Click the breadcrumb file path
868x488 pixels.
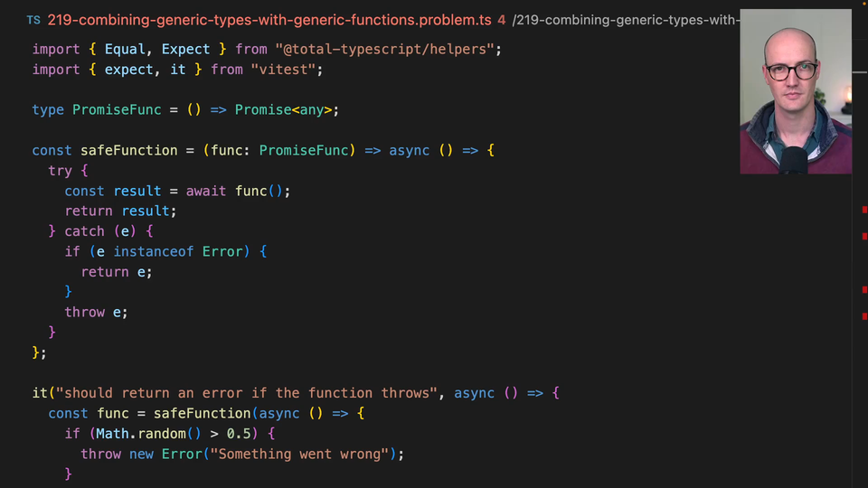point(626,20)
